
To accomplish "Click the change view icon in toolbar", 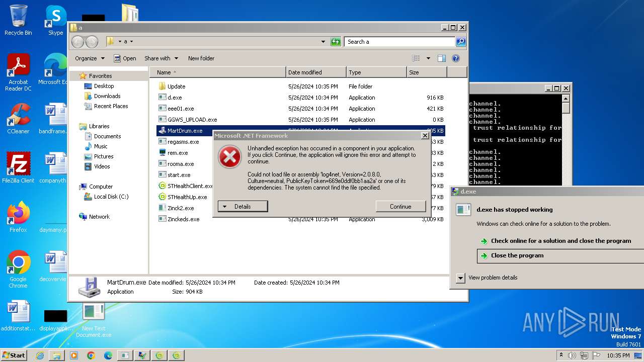I will pos(416,58).
